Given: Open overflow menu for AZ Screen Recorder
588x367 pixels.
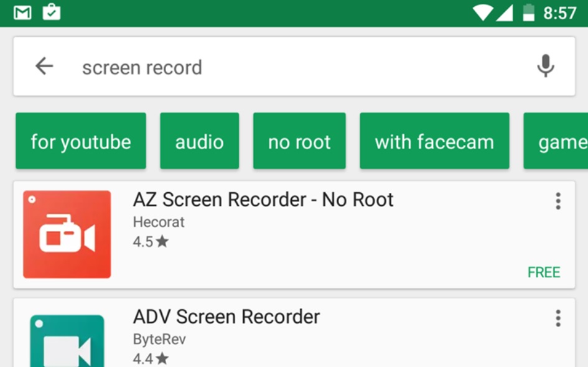Looking at the screenshot, I should pos(558,202).
